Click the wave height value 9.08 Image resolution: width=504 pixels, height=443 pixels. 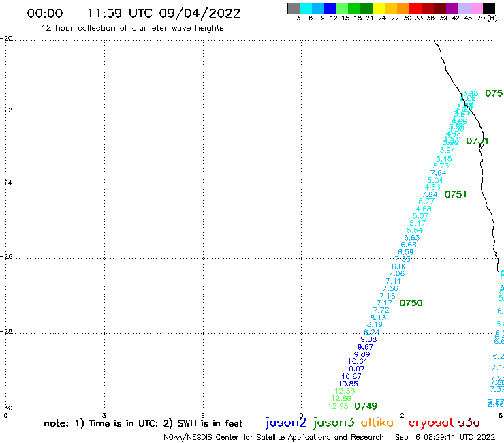coord(368,339)
